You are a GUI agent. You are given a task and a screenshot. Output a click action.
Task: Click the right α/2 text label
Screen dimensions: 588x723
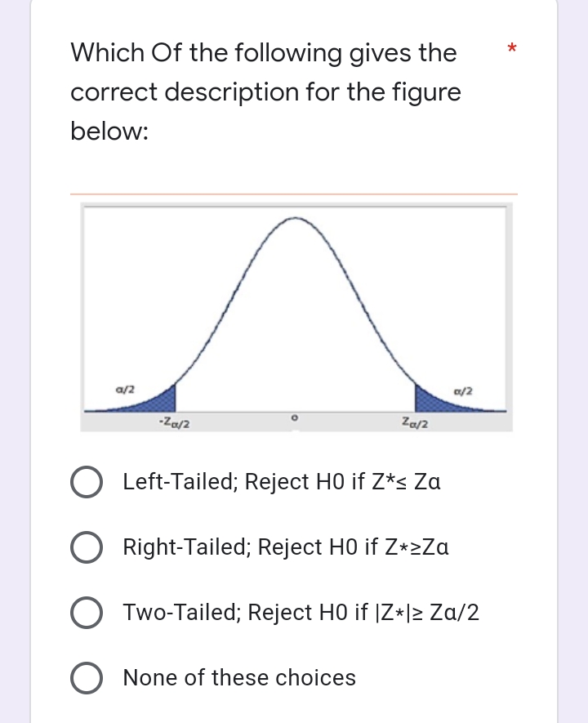click(x=463, y=391)
